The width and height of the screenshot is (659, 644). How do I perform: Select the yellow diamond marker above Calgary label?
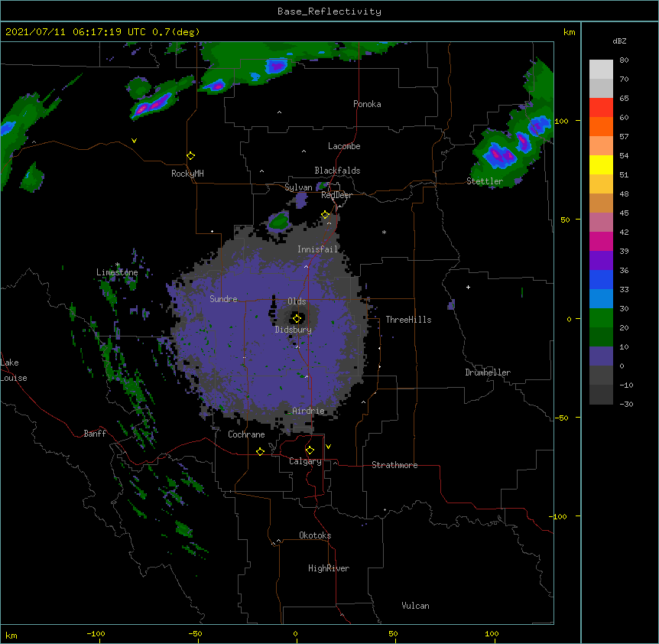click(x=310, y=450)
